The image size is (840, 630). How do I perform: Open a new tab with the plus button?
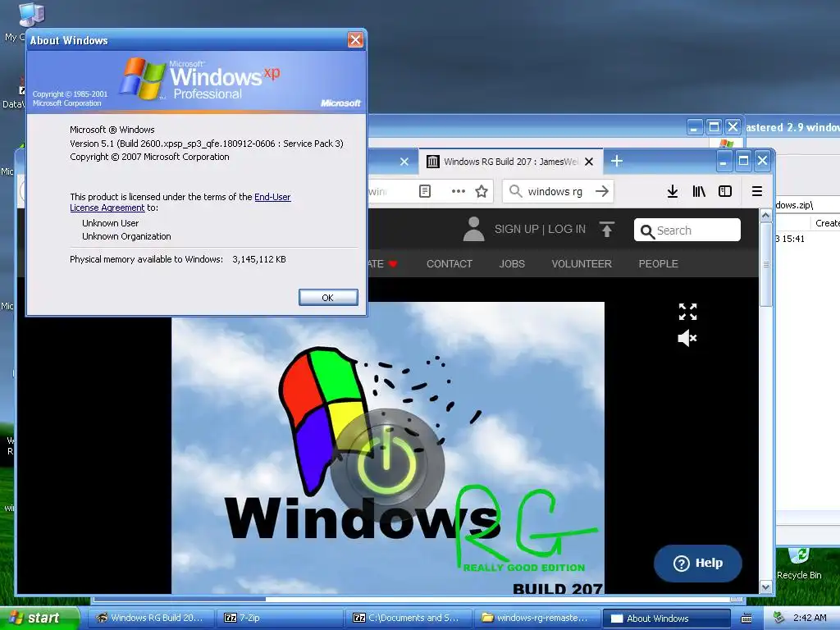point(617,161)
